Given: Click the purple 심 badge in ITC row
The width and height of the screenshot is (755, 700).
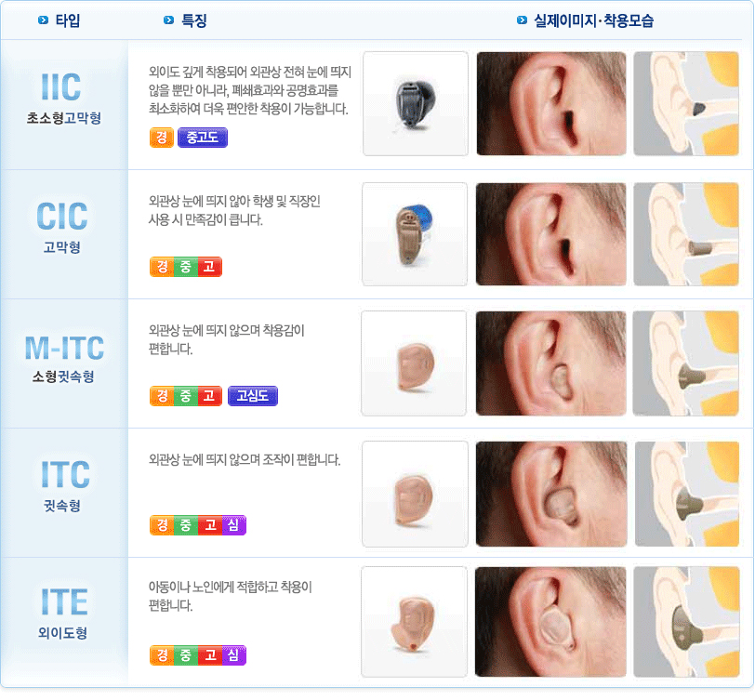Looking at the screenshot, I should [x=234, y=524].
